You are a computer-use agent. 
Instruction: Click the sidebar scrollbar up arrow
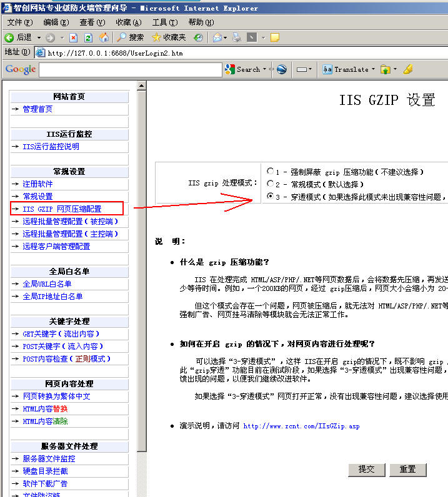point(141,86)
